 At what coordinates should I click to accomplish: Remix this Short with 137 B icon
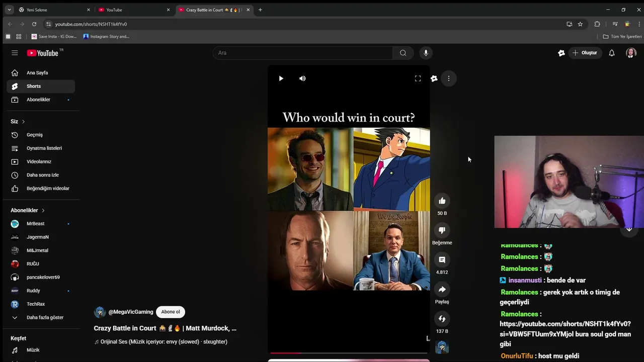(x=442, y=319)
